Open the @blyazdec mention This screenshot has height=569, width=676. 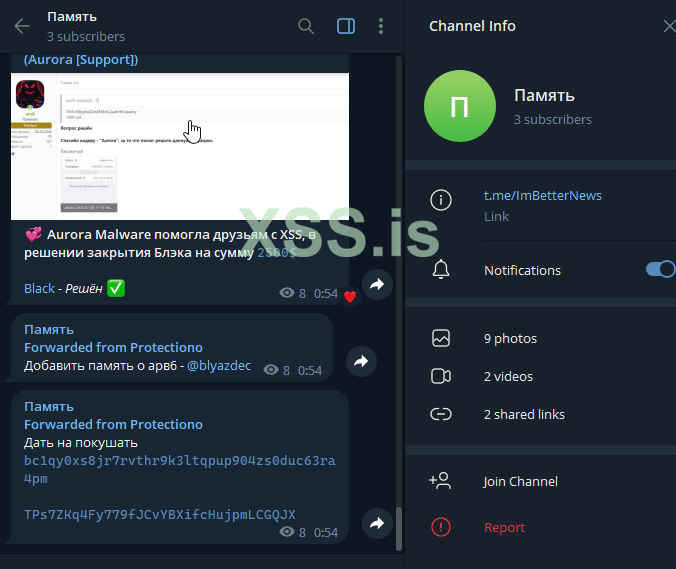219,366
